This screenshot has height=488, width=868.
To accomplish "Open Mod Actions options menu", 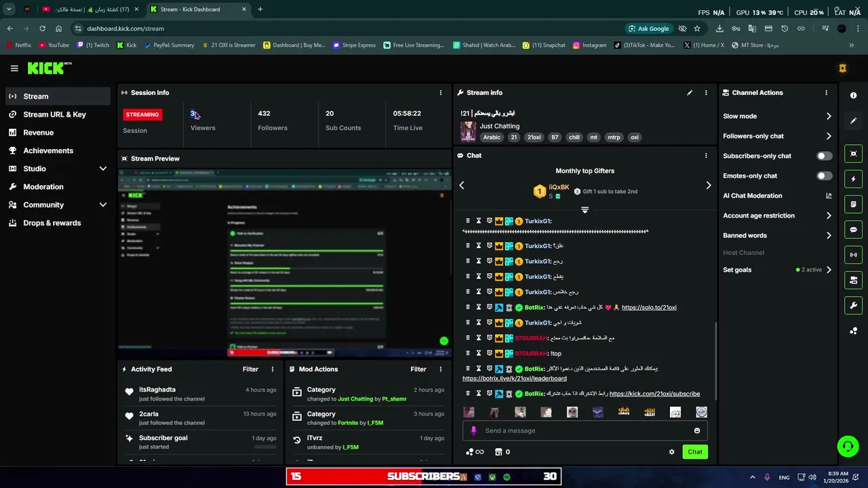I will pos(440,369).
